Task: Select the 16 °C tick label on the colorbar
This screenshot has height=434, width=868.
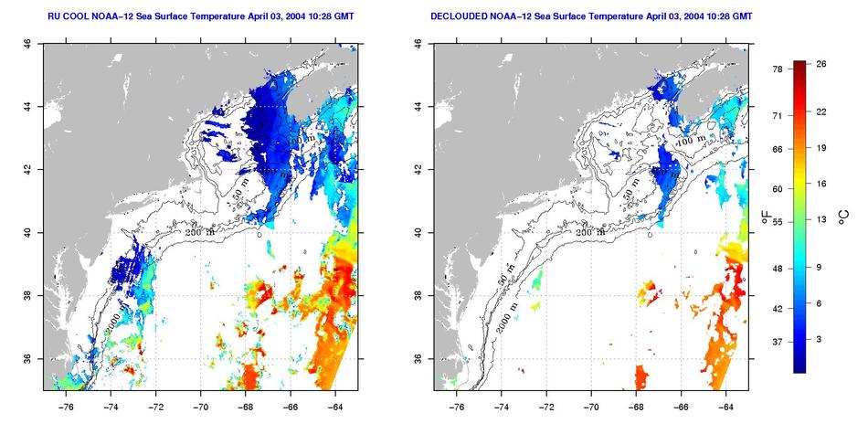Action: 821,184
